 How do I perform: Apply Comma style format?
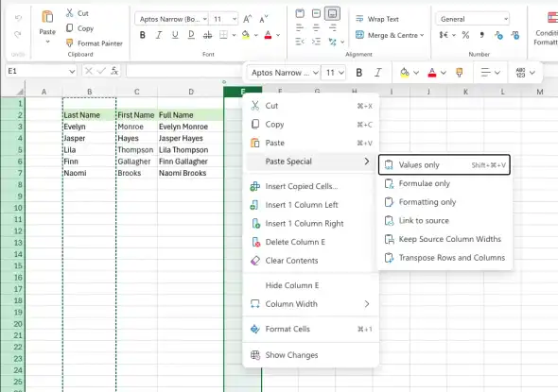click(x=481, y=35)
